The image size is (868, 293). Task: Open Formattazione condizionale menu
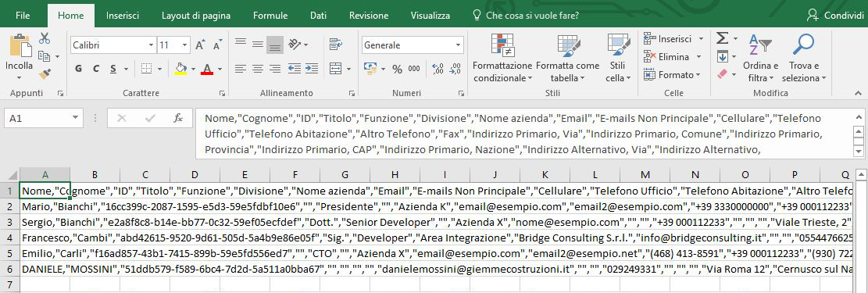pos(502,58)
